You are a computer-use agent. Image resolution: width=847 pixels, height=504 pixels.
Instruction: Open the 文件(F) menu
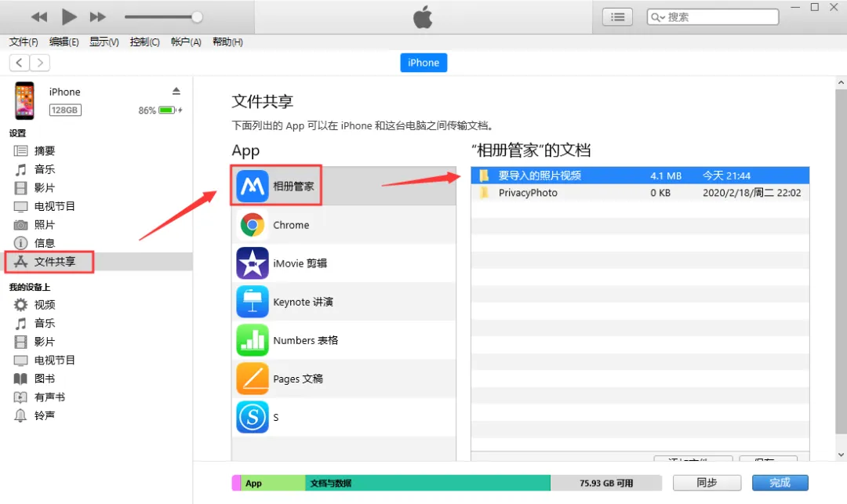pyautogui.click(x=24, y=42)
